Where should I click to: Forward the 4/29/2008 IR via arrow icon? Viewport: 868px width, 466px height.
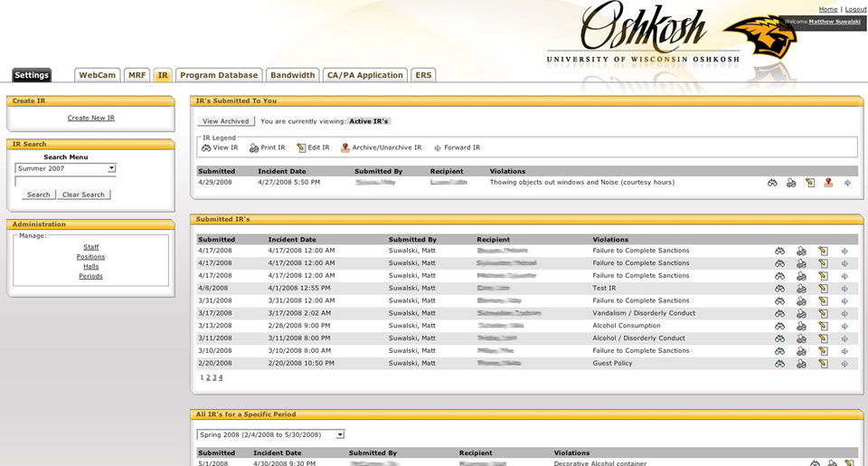tap(847, 183)
